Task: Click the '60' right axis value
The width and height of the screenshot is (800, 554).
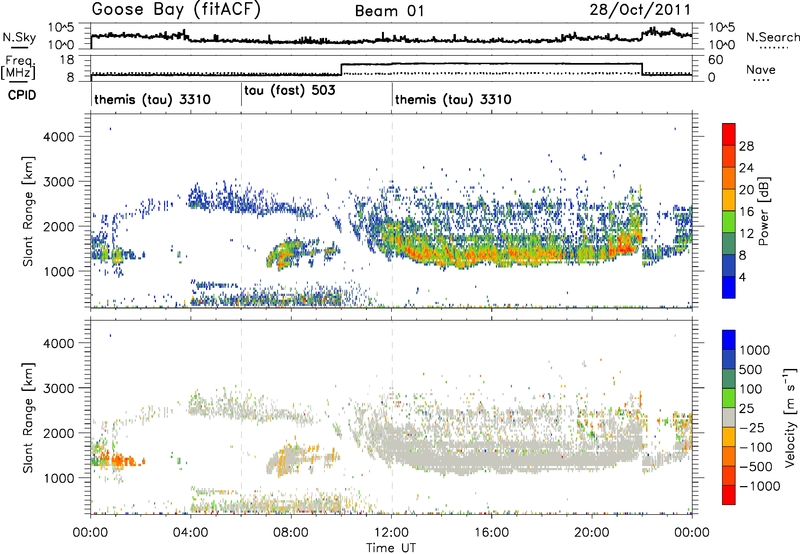Action: [x=716, y=60]
